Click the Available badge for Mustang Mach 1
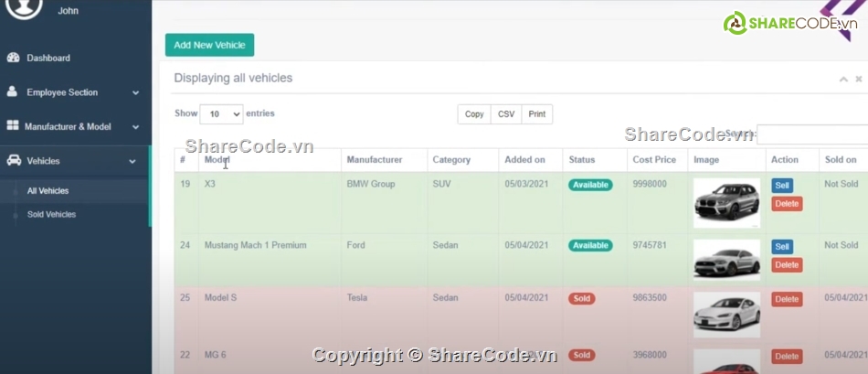This screenshot has height=374, width=868. coord(590,245)
